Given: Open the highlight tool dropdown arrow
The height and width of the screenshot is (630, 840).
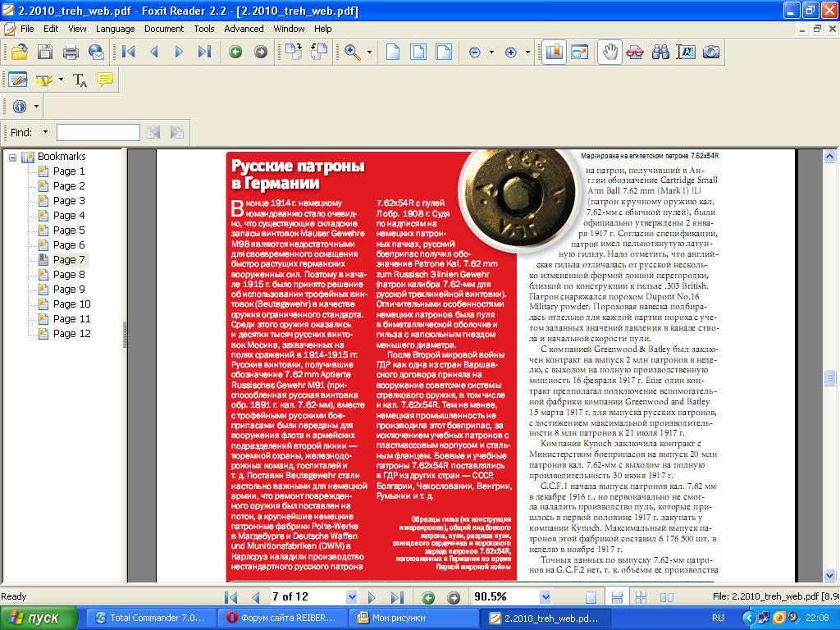Looking at the screenshot, I should coord(61,80).
